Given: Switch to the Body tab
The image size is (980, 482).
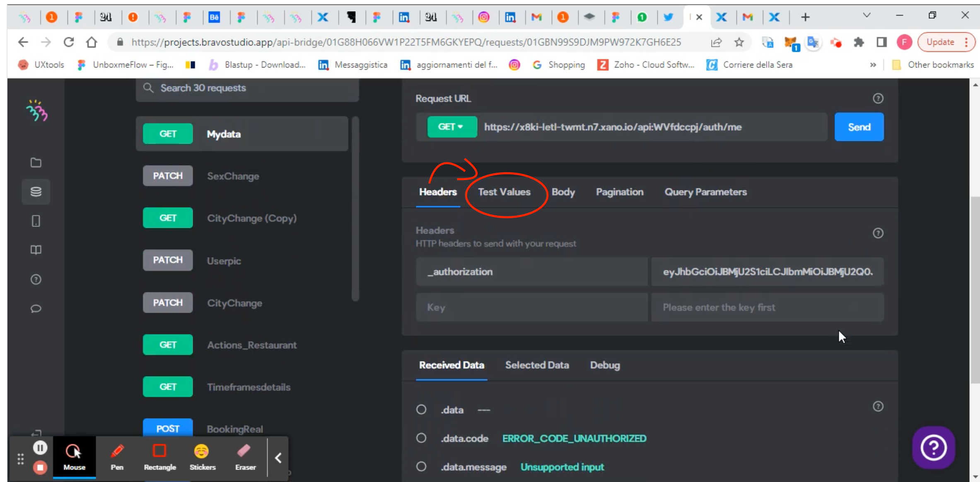Looking at the screenshot, I should point(563,192).
